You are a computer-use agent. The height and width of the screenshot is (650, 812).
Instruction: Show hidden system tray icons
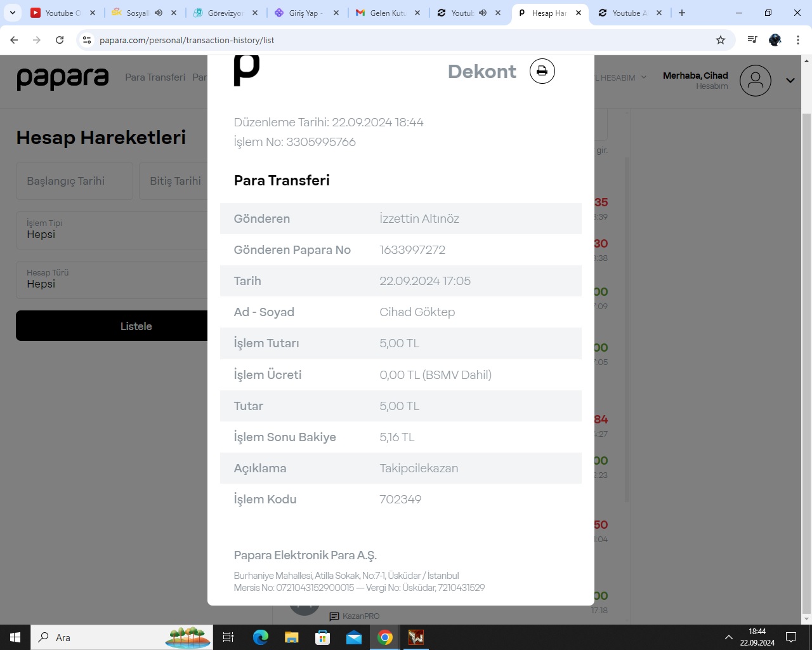[729, 637]
